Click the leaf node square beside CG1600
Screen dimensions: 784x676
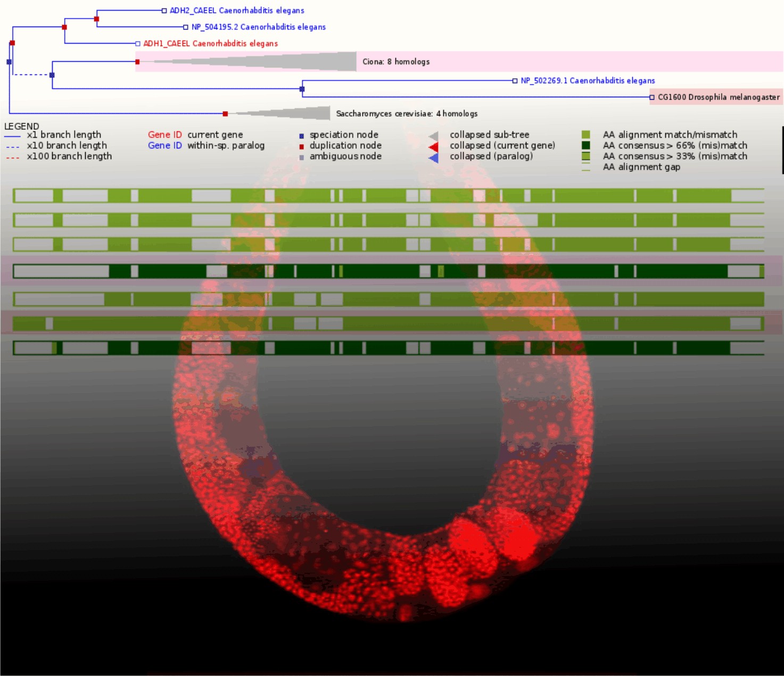652,97
